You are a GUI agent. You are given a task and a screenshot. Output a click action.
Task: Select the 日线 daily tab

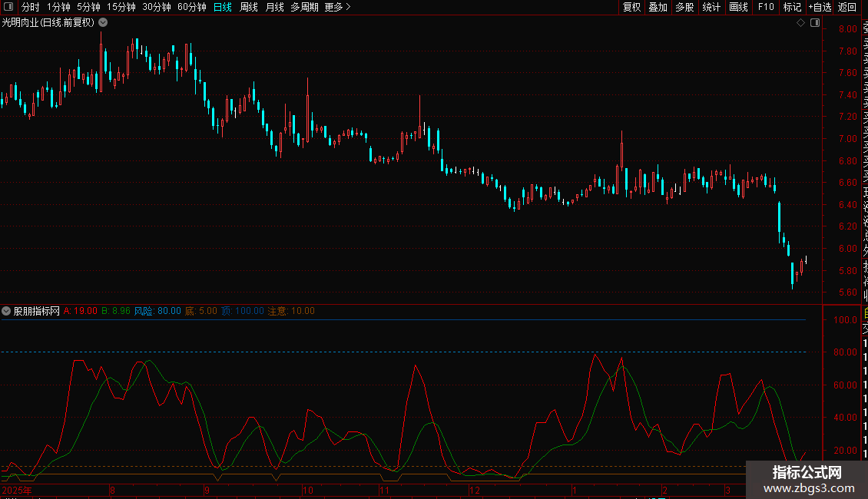coord(223,7)
